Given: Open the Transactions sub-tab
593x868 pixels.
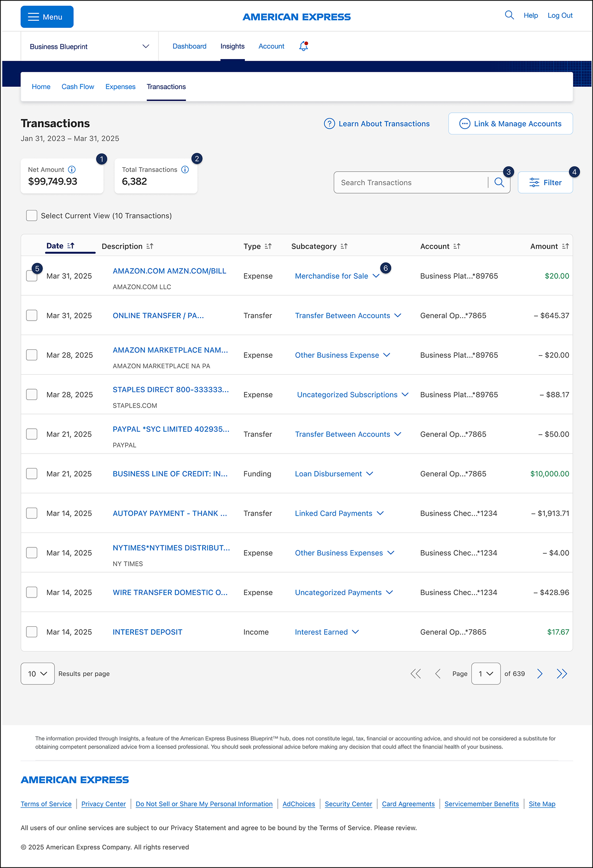Looking at the screenshot, I should coord(166,86).
